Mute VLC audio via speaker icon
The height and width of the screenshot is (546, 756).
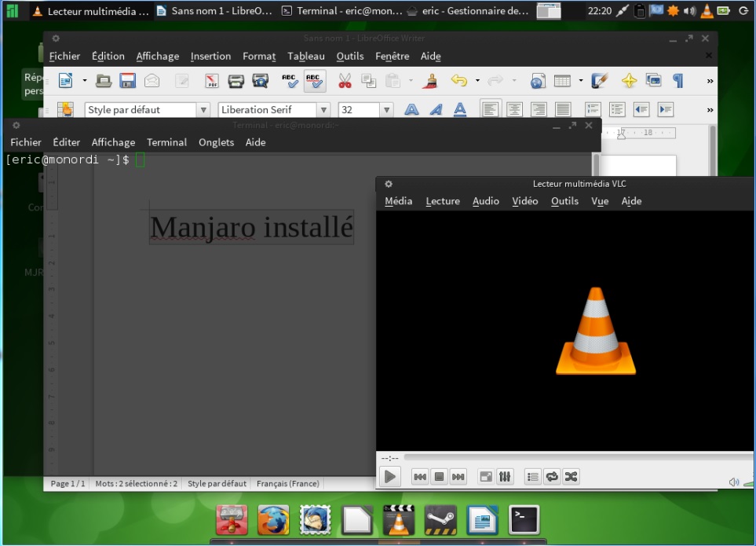[734, 482]
